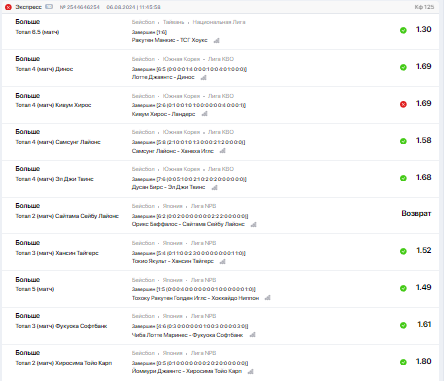Click the small card icon after Экспресс
The image size is (444, 381).
[49, 7]
